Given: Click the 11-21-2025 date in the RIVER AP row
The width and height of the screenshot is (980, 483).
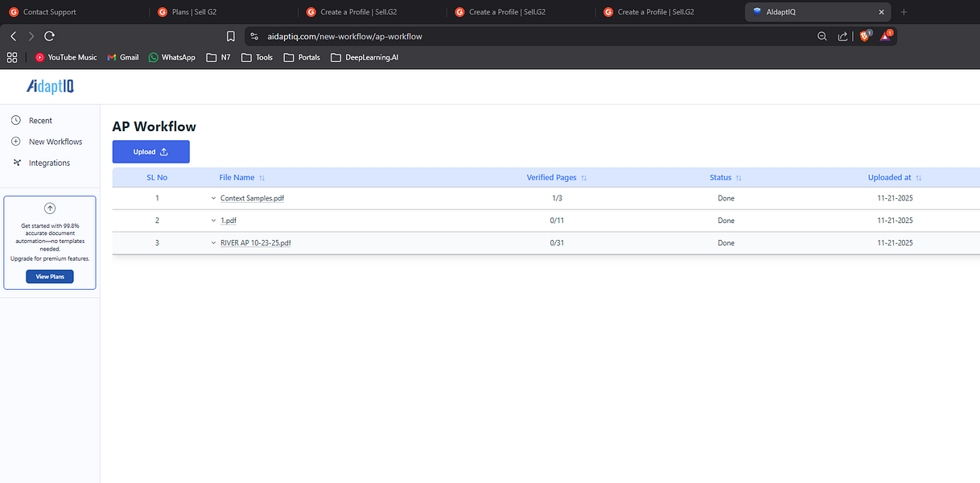Looking at the screenshot, I should coord(895,242).
